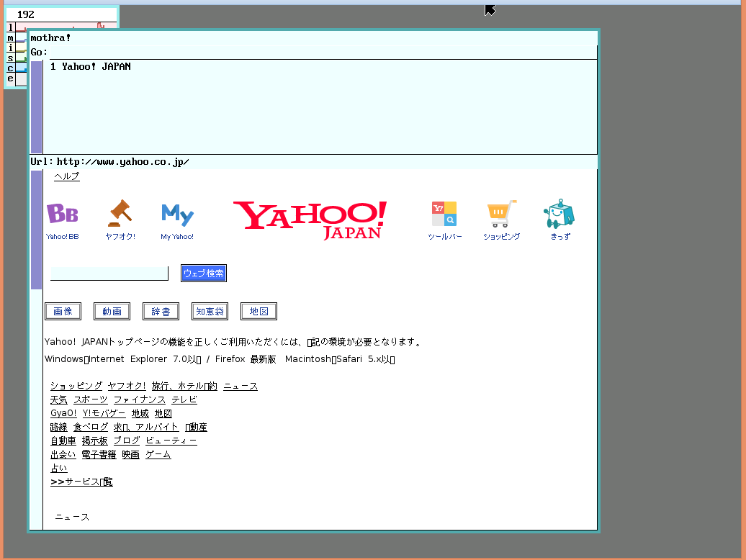Open the underlined ニュース link

tap(241, 386)
